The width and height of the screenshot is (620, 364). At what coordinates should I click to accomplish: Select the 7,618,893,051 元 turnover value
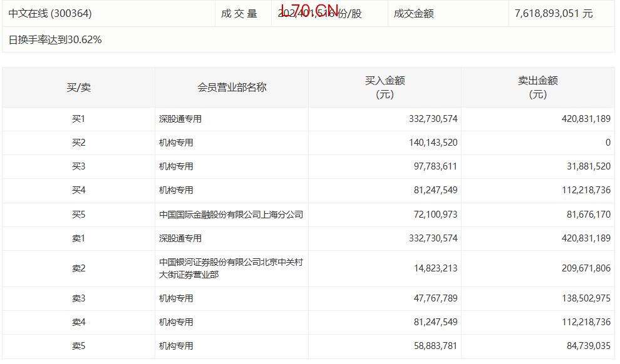click(553, 13)
